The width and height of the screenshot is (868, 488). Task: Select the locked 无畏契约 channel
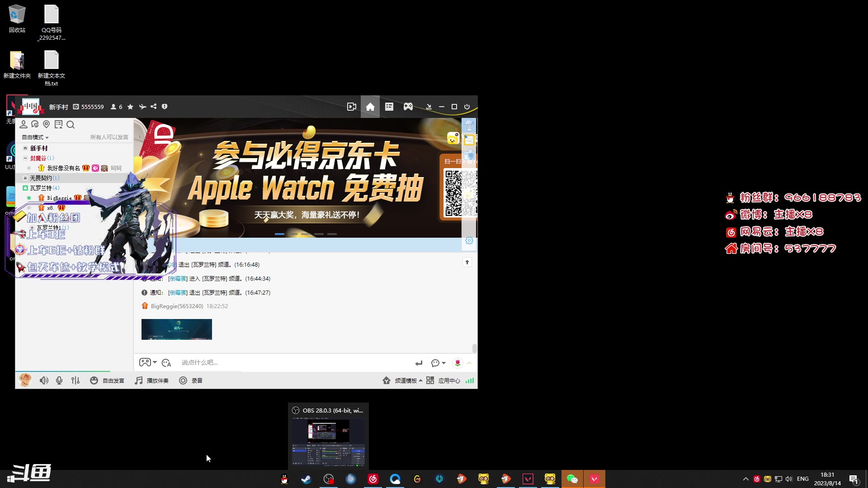(x=41, y=178)
